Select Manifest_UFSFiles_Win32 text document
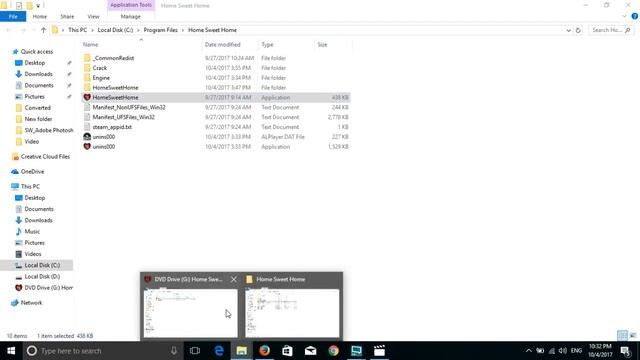The height and width of the screenshot is (360, 640). (123, 117)
